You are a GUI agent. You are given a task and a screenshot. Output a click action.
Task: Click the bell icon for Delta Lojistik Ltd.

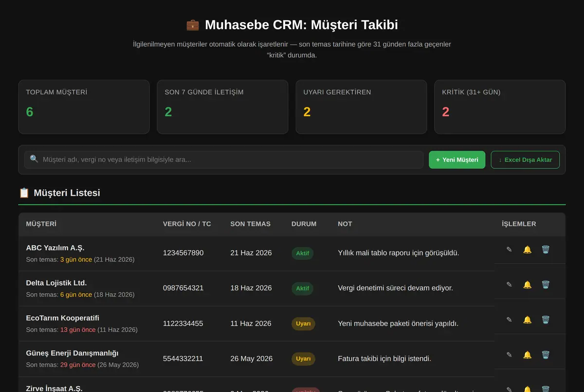pos(527,285)
